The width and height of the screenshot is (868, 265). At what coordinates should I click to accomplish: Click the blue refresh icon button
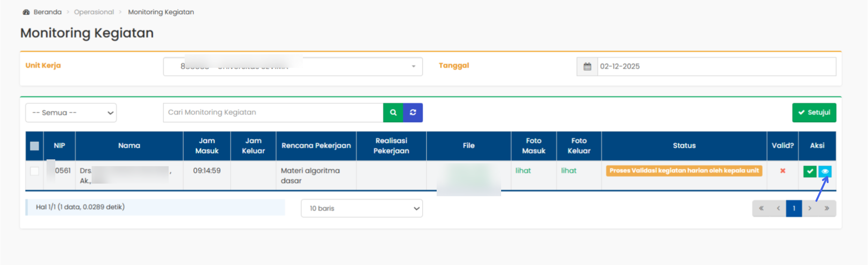pyautogui.click(x=413, y=112)
